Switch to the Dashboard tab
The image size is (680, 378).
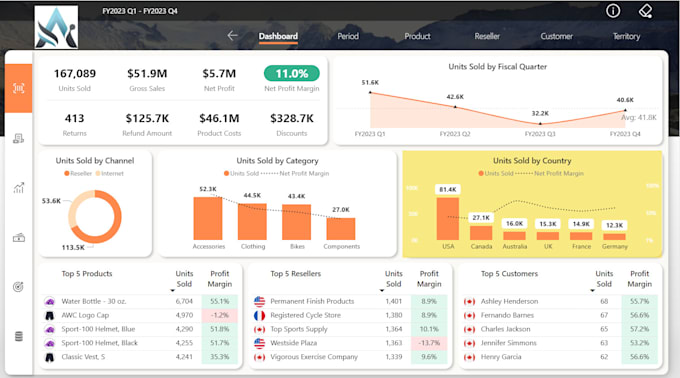click(278, 36)
